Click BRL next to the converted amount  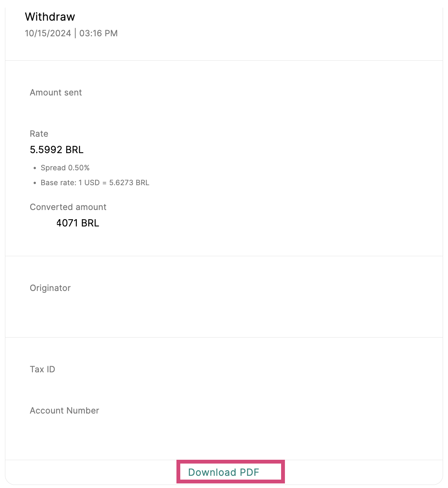tap(90, 223)
